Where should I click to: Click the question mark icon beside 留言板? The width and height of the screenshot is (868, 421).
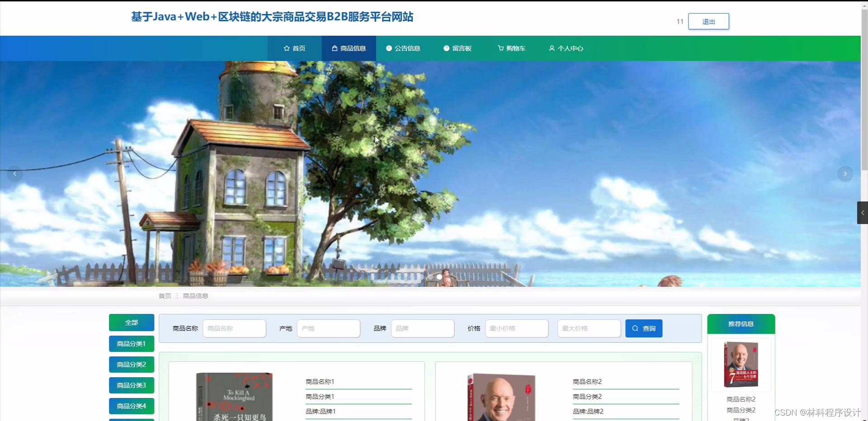tap(446, 48)
